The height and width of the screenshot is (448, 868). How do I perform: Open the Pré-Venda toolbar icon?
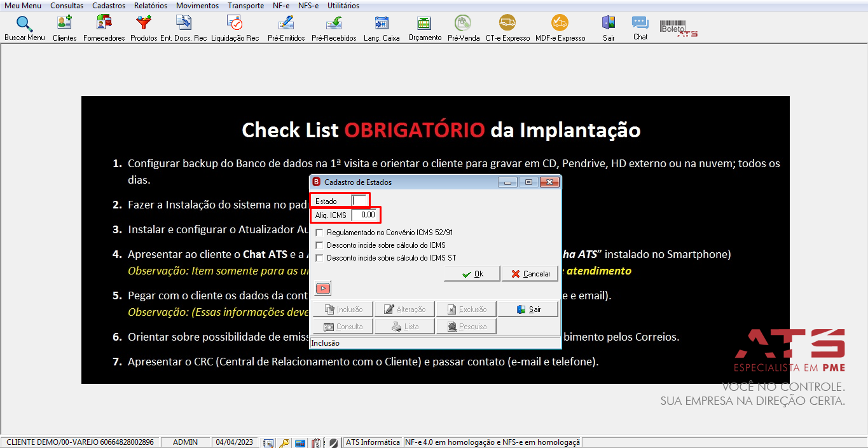click(x=464, y=29)
